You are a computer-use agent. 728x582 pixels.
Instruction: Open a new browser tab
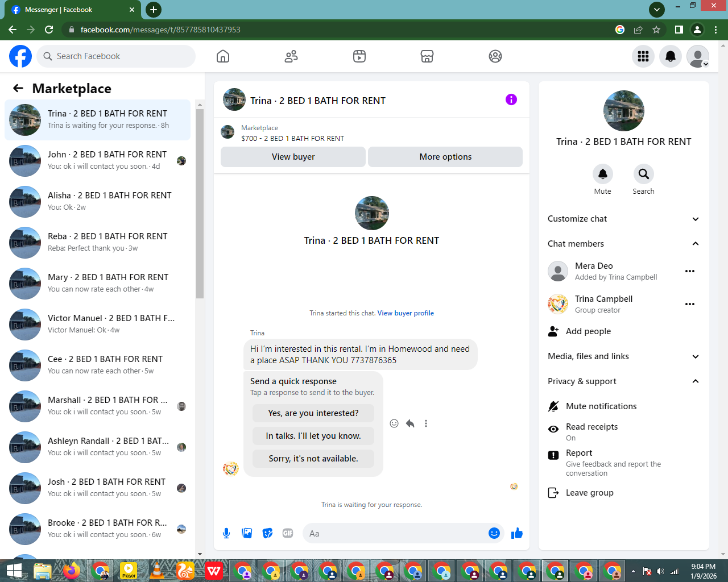[x=154, y=10]
